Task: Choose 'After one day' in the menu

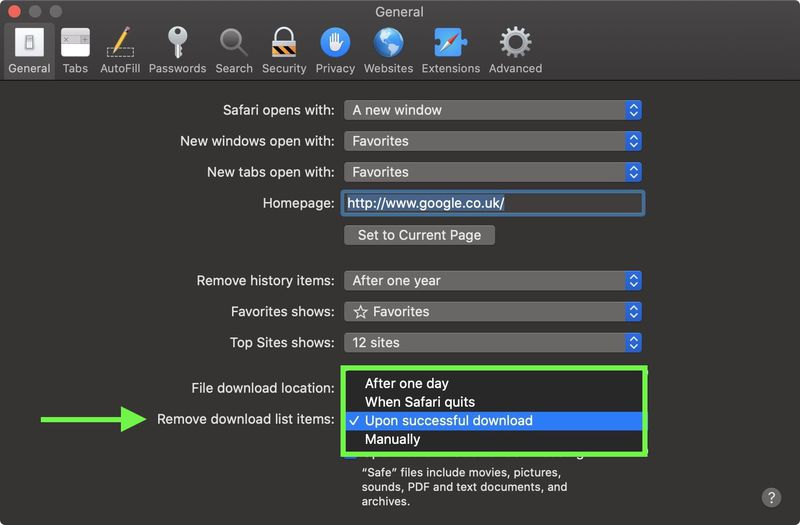Action: click(x=493, y=383)
